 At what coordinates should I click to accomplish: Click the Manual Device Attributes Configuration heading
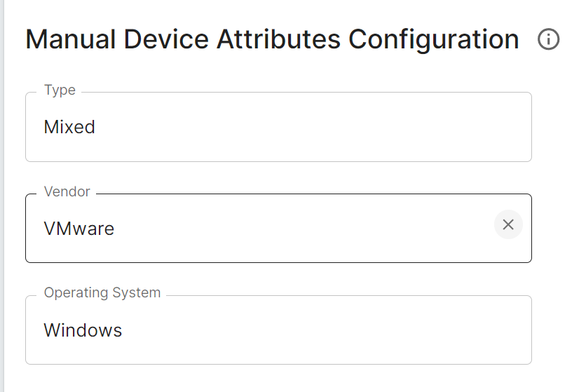272,40
